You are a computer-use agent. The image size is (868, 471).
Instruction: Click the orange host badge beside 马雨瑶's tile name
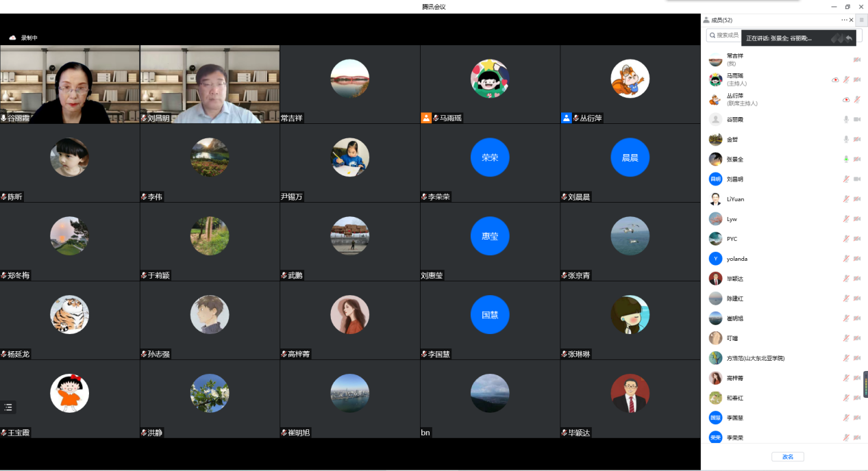pos(426,118)
